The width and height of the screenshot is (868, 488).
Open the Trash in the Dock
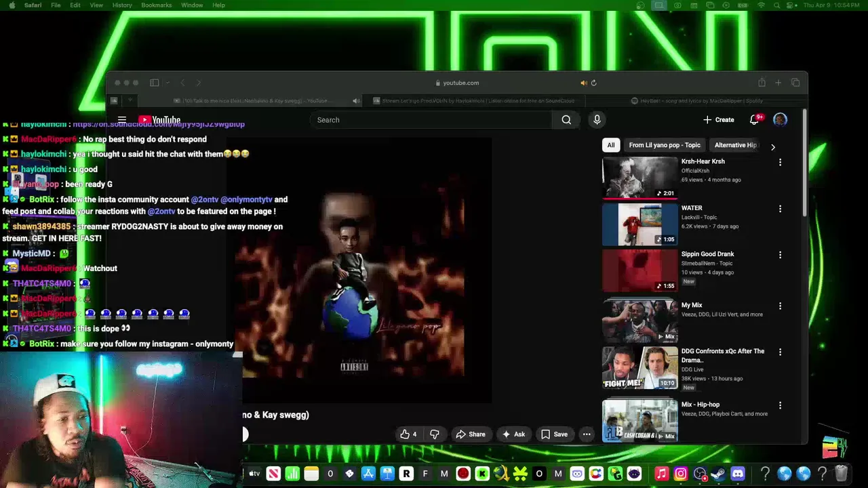(x=841, y=474)
